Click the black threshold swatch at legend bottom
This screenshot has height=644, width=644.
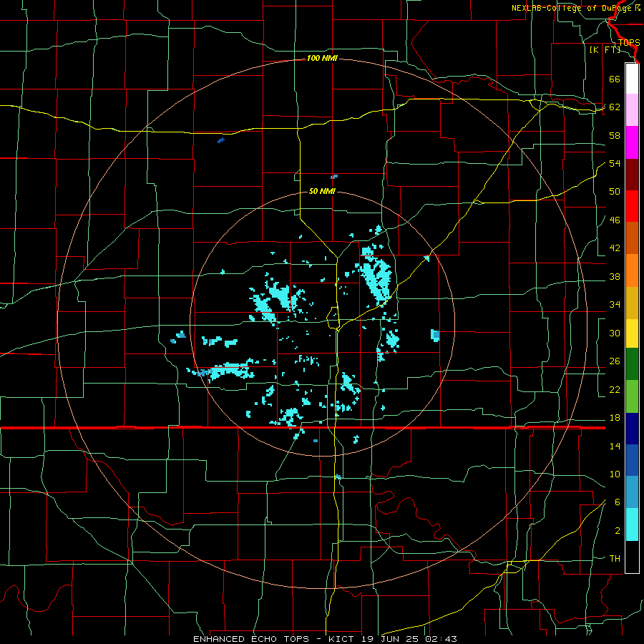click(x=632, y=557)
